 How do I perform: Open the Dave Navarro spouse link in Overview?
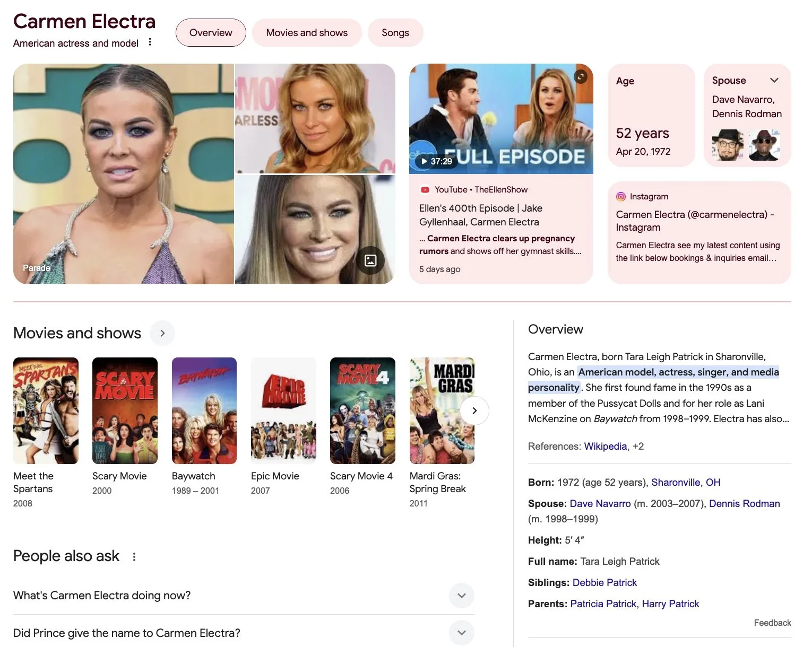600,504
